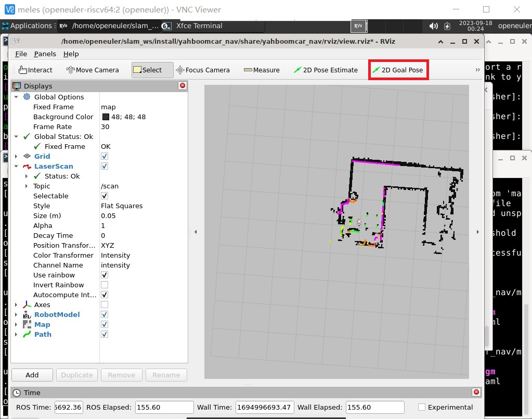
Task: Show hidden toolbar items overflow arrow
Action: pos(477,70)
